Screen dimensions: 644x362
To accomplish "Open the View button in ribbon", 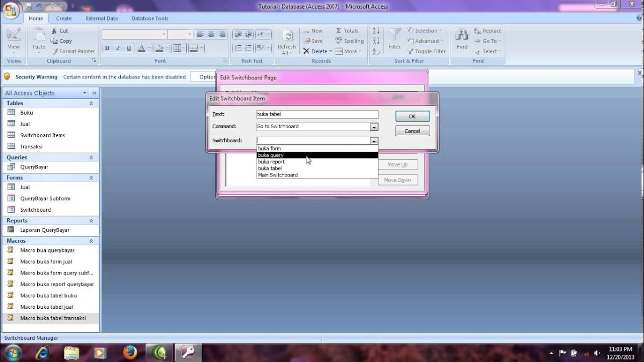I will pyautogui.click(x=14, y=40).
